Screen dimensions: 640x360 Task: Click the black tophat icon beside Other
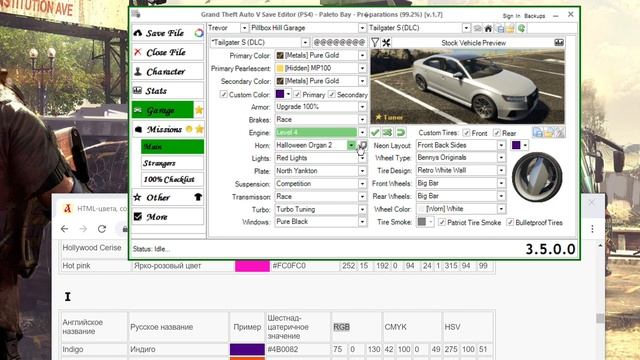click(198, 197)
